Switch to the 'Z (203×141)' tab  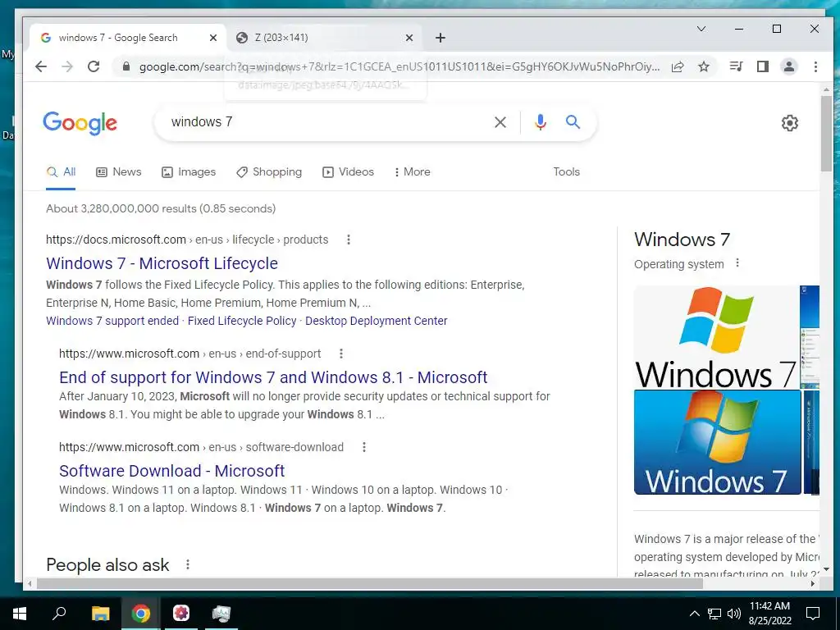click(324, 38)
